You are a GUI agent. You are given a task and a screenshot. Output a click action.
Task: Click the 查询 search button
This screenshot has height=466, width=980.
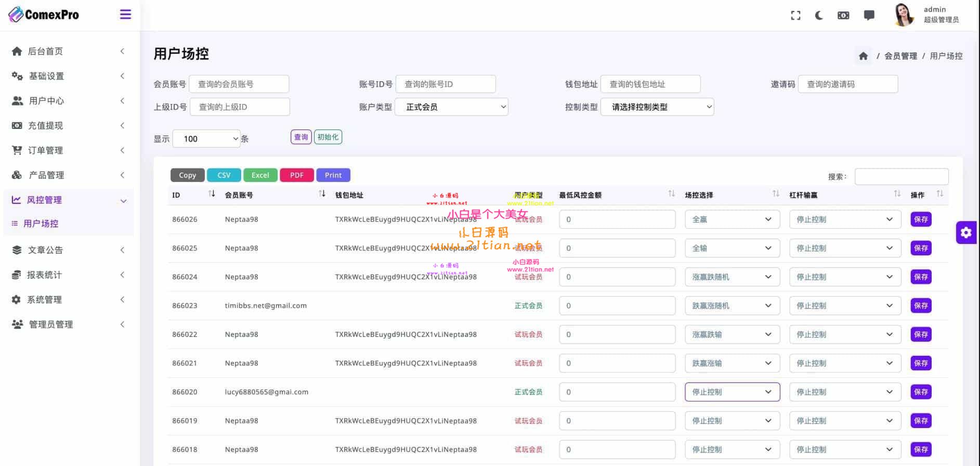coord(301,137)
